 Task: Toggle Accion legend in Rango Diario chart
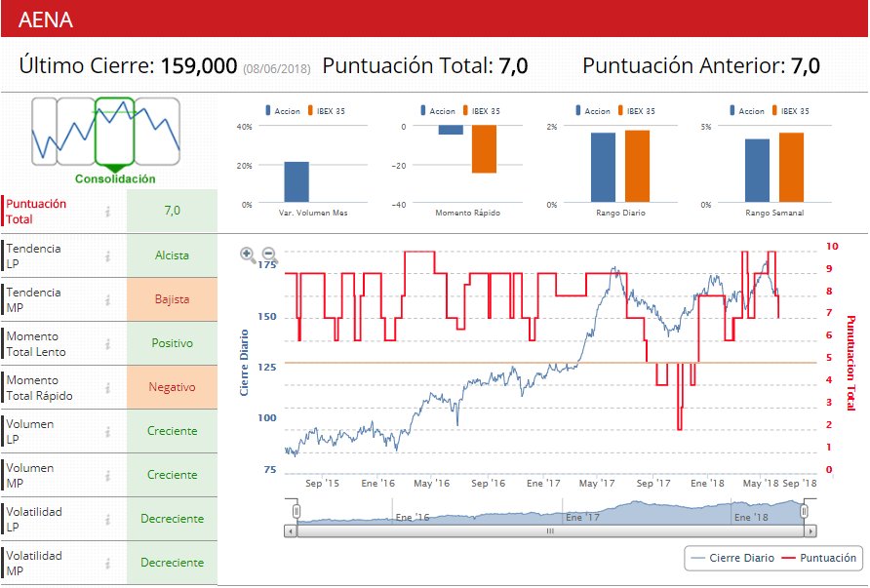[x=593, y=111]
